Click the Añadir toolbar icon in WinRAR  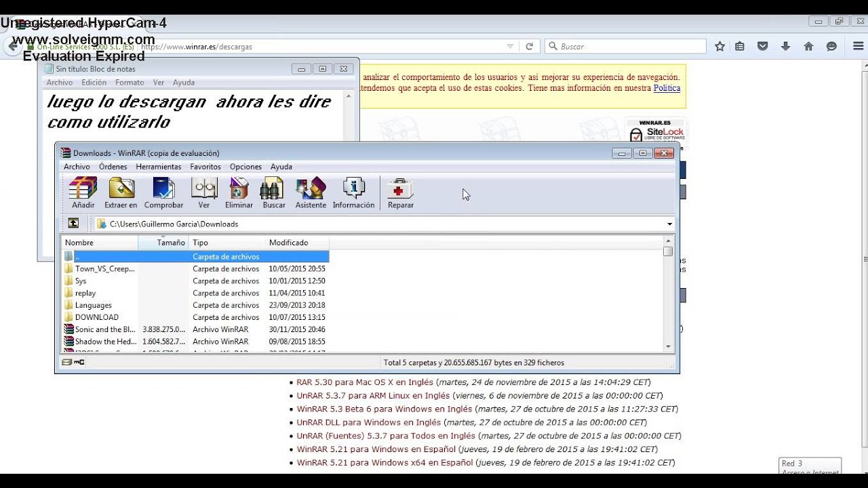click(83, 193)
